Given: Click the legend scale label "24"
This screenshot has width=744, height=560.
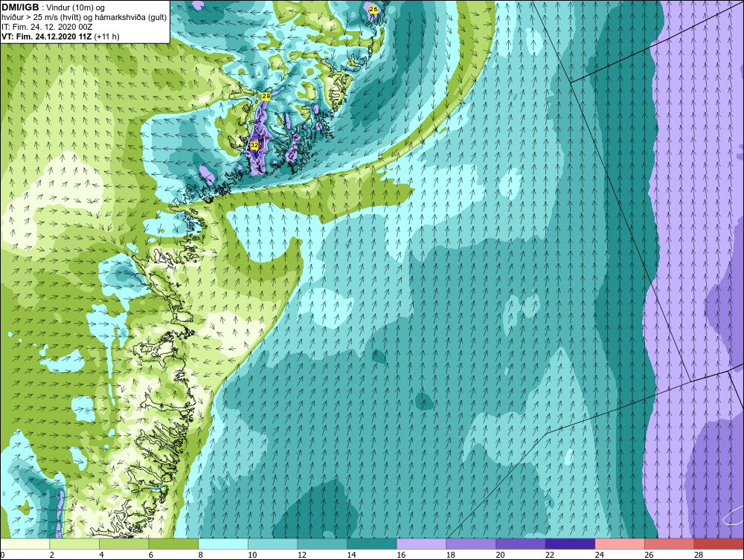Looking at the screenshot, I should click(x=599, y=556).
